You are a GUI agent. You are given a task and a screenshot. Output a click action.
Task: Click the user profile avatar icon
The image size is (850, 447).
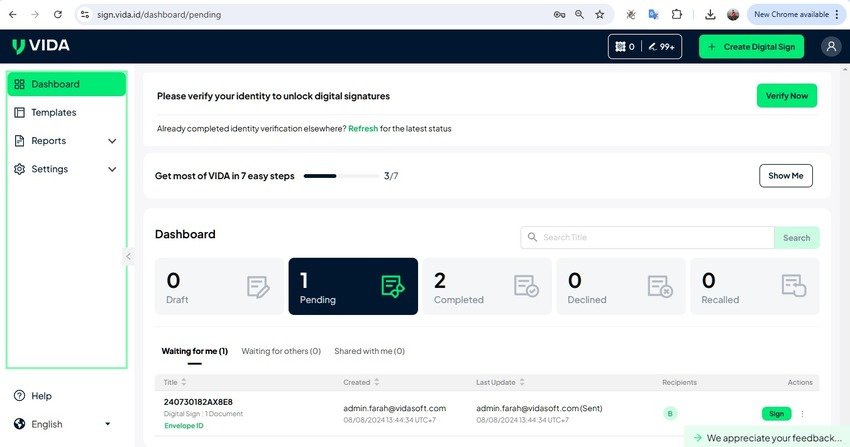[830, 46]
